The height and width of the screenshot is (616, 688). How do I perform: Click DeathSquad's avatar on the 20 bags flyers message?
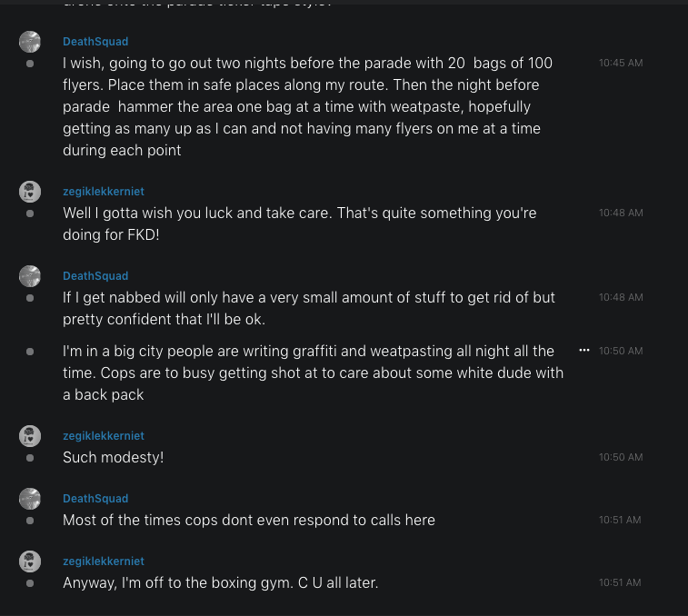coord(30,42)
